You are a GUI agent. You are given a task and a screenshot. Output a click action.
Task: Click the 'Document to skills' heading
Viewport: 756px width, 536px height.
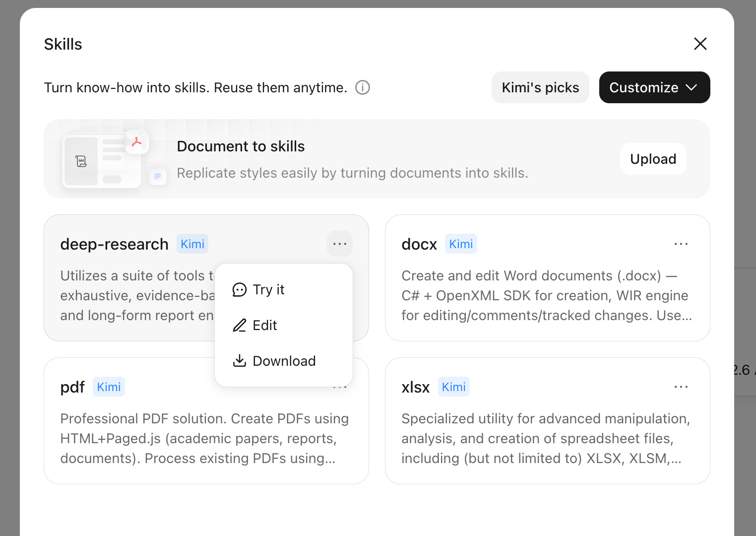[241, 146]
